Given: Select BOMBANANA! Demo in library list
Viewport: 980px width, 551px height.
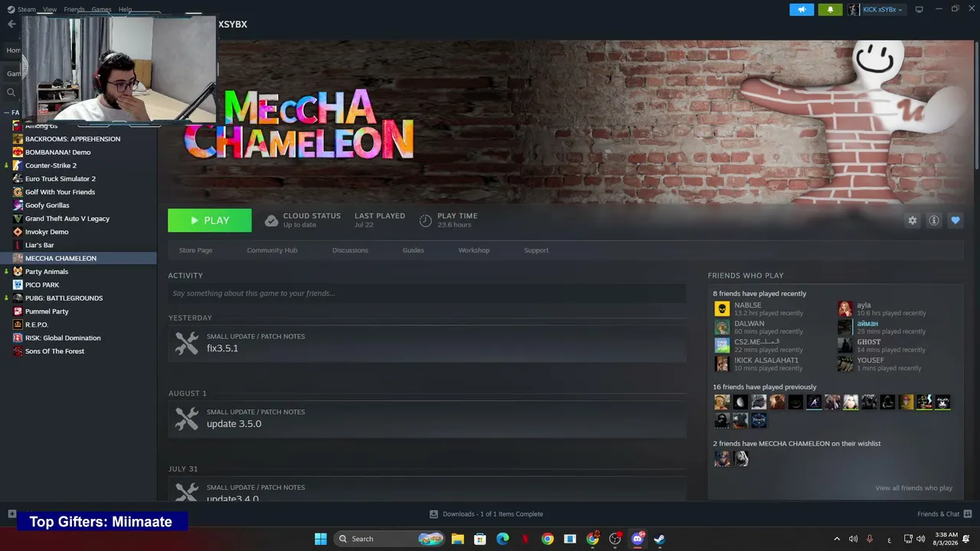Looking at the screenshot, I should pyautogui.click(x=57, y=152).
